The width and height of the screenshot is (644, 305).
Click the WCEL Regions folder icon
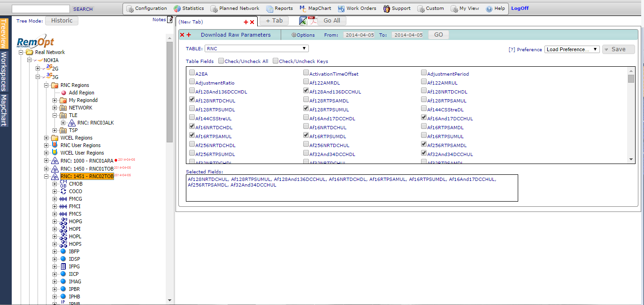coord(55,138)
